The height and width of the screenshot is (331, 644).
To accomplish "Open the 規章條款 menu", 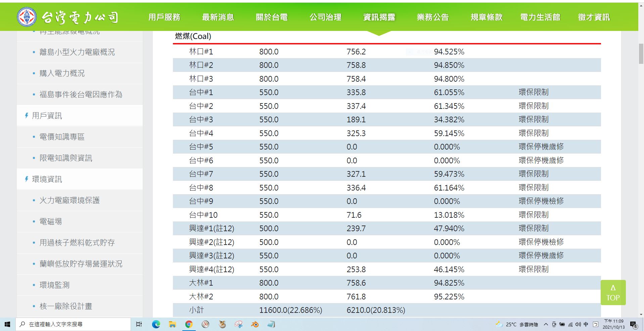I will [487, 17].
